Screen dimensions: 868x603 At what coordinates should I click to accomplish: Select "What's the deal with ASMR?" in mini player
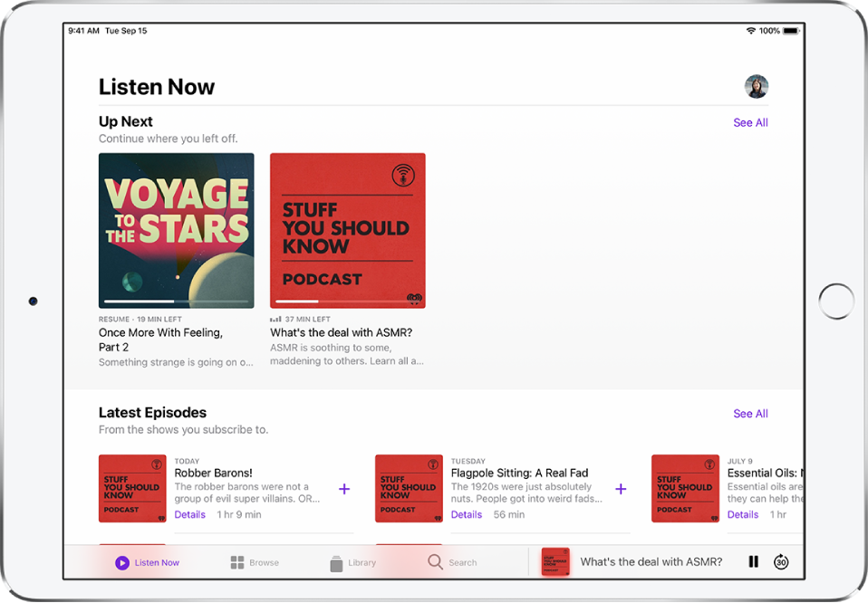tap(651, 561)
